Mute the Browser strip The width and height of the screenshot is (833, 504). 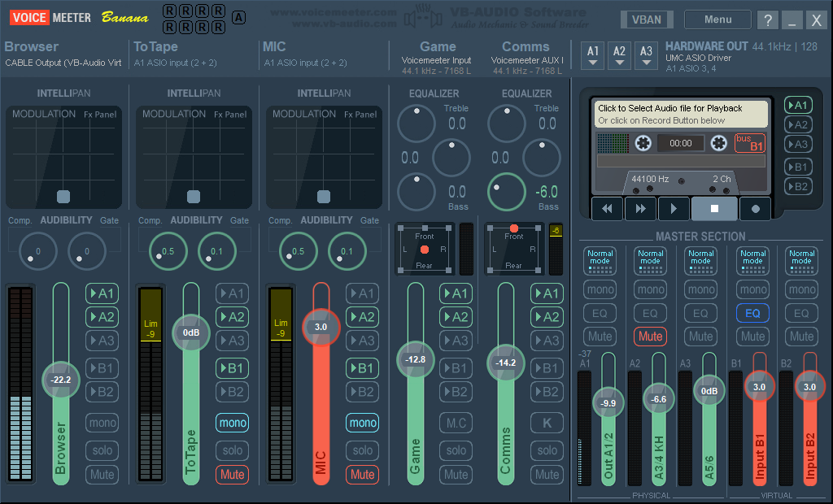(x=102, y=474)
